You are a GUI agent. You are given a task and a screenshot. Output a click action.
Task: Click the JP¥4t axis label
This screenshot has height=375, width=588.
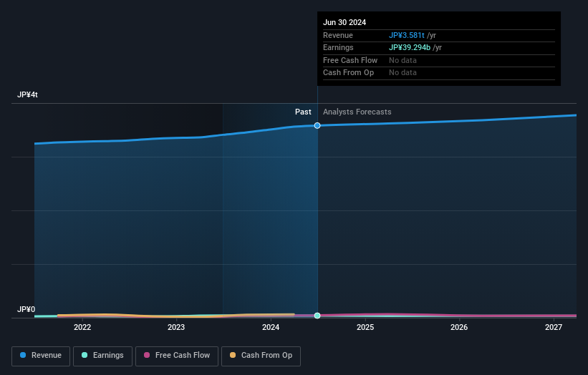click(x=27, y=94)
